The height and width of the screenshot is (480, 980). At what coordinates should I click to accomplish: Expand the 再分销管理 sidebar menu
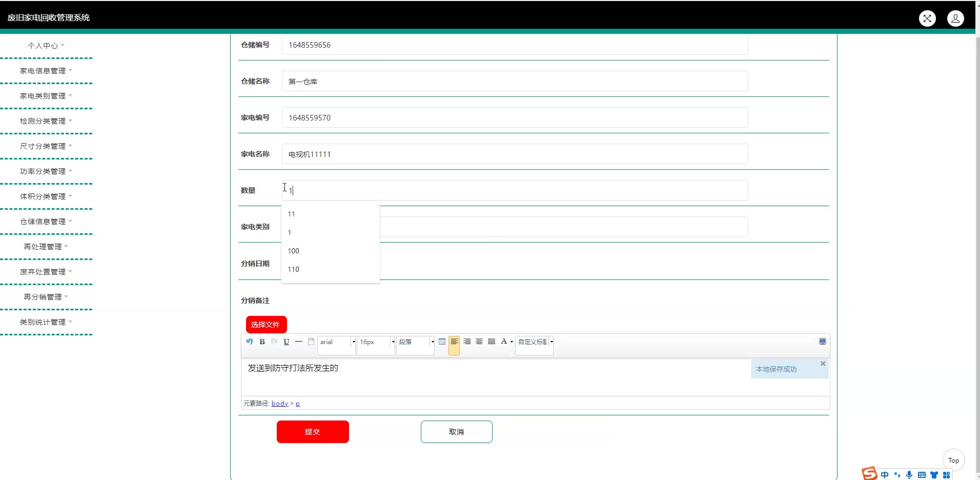coord(46,297)
